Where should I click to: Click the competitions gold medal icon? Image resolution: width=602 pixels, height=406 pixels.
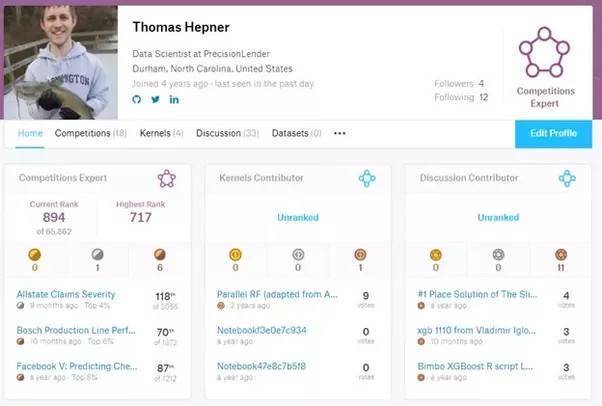coord(35,255)
